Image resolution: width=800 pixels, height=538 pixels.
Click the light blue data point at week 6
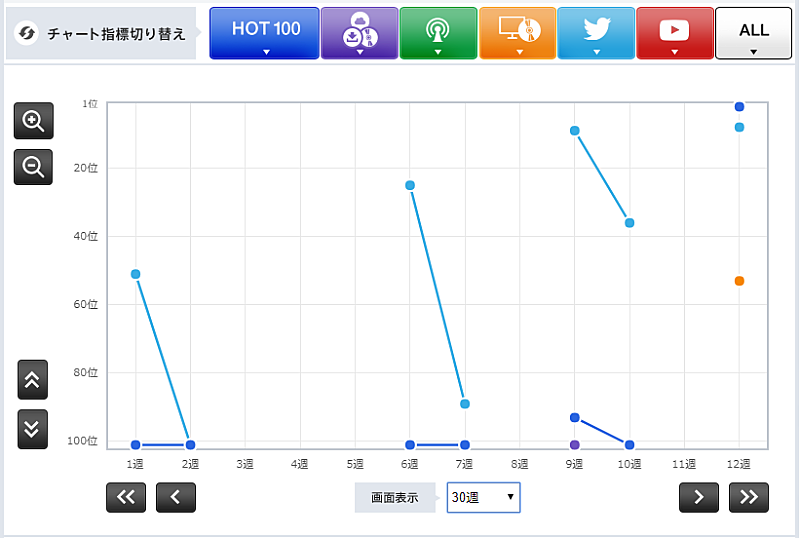tap(410, 185)
